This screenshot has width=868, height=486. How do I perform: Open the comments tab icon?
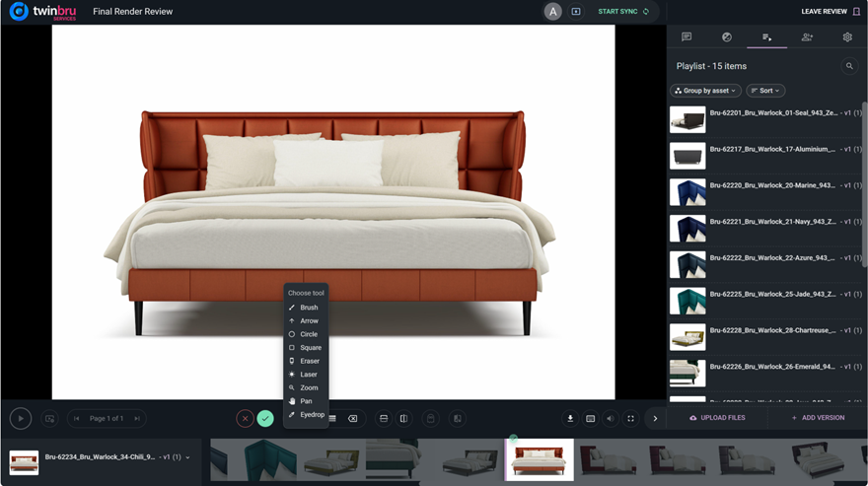coord(687,37)
